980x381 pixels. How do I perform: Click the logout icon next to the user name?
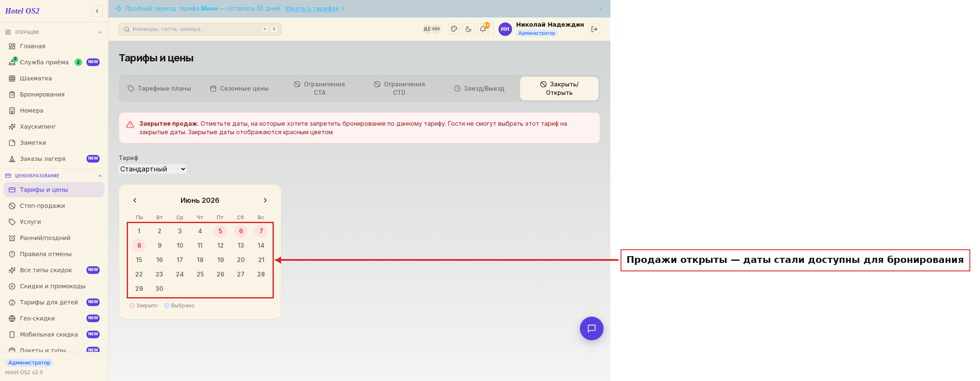click(594, 29)
